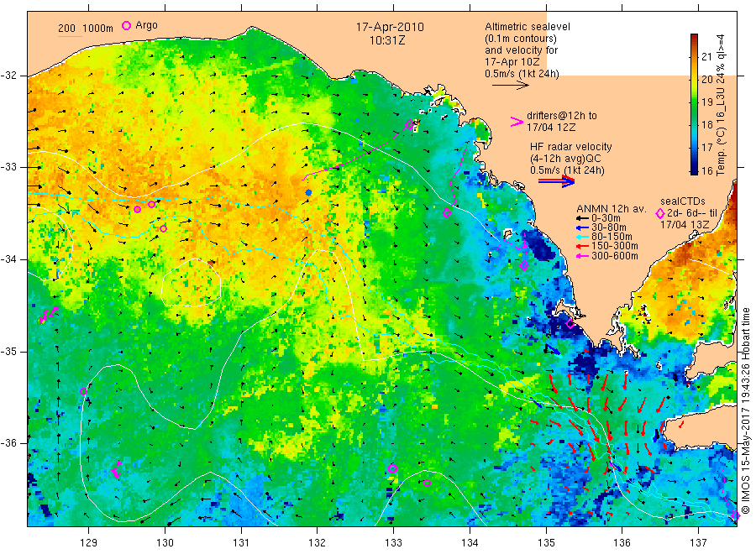
Task: Click the 21 tick on the temperature scale
Action: 706,57
